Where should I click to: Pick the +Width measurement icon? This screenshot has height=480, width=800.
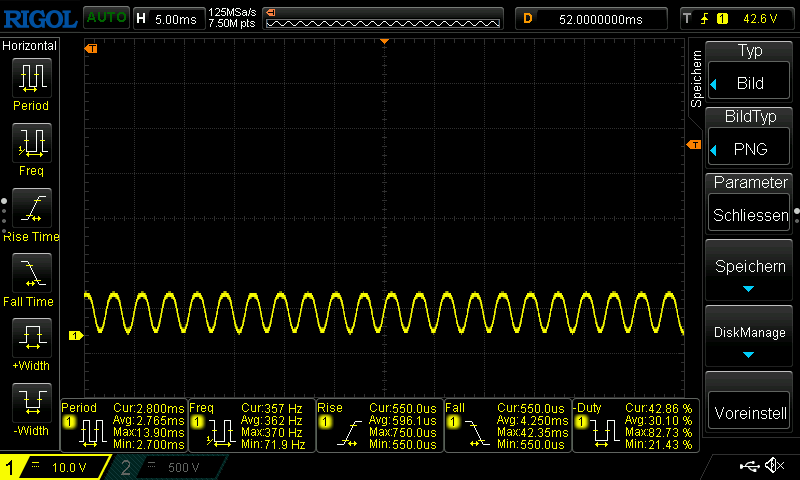pos(31,337)
